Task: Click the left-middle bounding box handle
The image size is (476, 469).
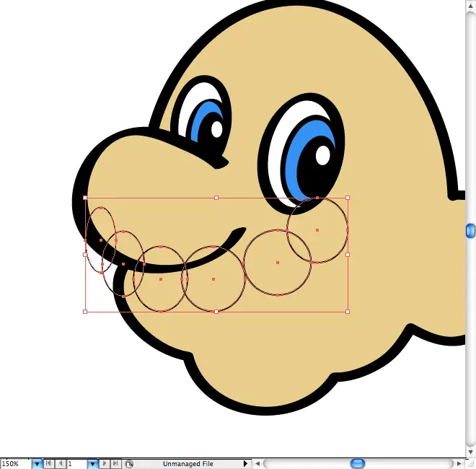Action: tap(85, 255)
